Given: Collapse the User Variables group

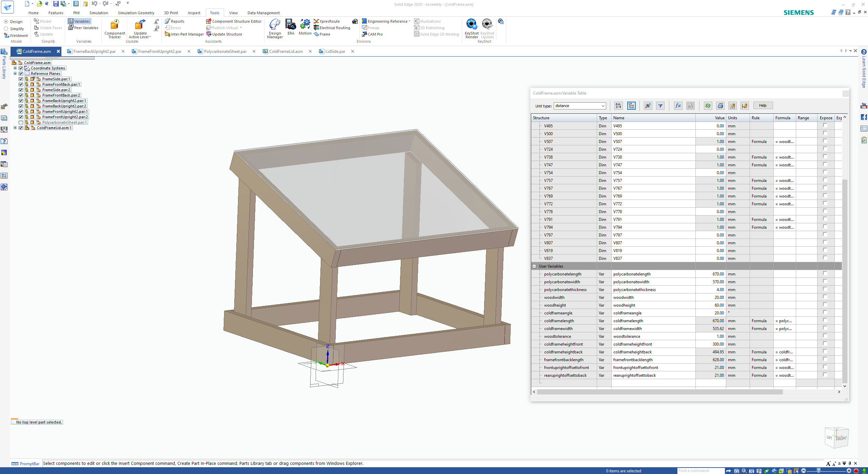Looking at the screenshot, I should click(x=534, y=266).
